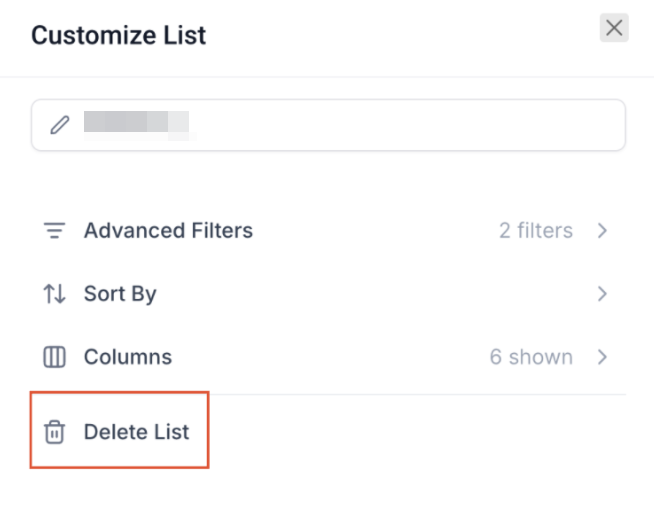
Task: Expand the Sort By chevron arrow
Action: (x=602, y=294)
